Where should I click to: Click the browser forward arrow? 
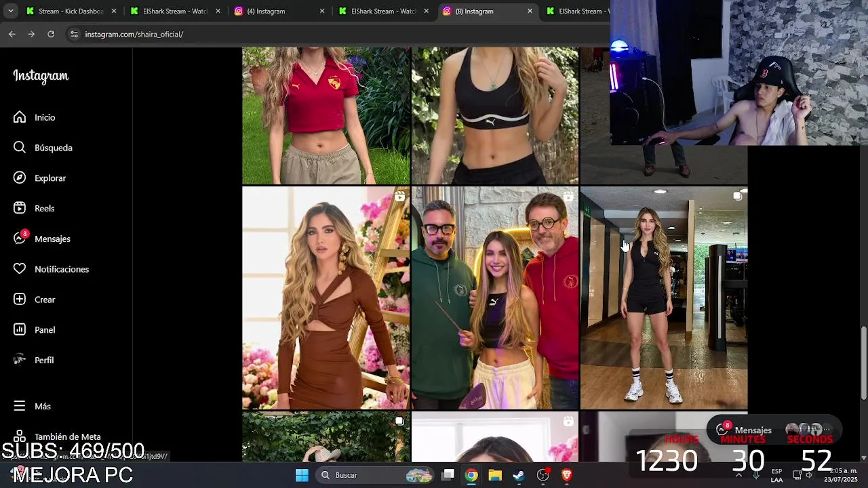[x=31, y=34]
